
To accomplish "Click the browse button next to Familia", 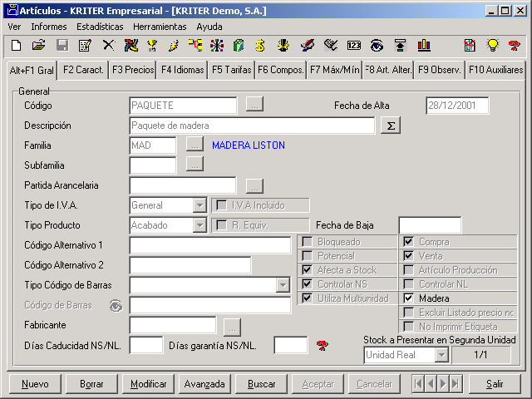I will click(x=195, y=145).
